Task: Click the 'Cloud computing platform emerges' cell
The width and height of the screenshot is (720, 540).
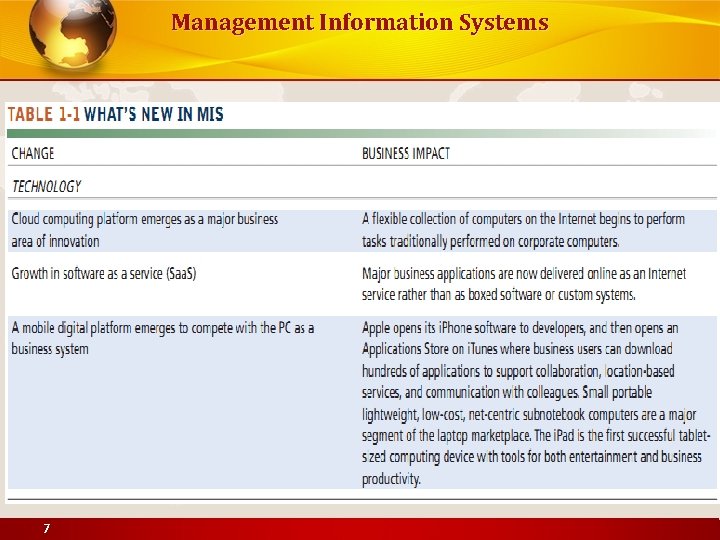Action: click(145, 230)
